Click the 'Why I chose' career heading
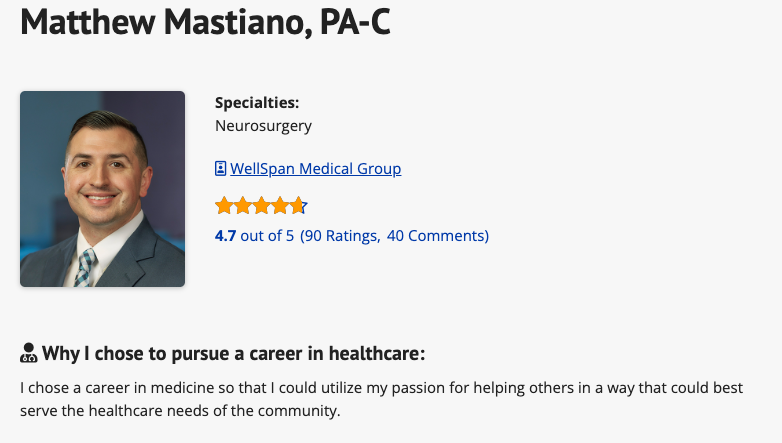This screenshot has height=443, width=782. (233, 353)
